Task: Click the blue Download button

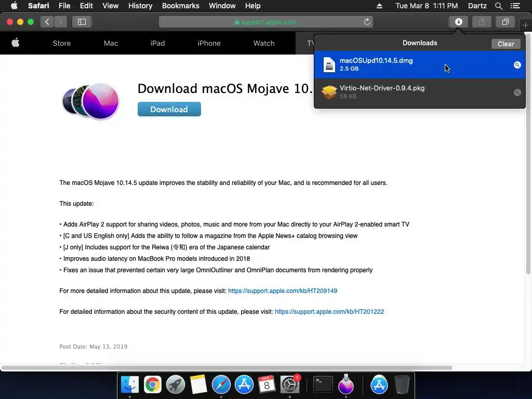Action: tap(169, 109)
